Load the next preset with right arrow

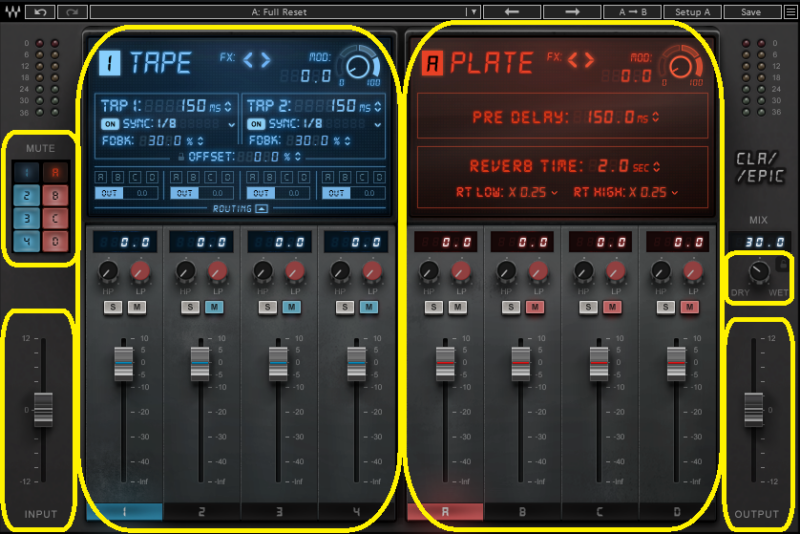click(x=574, y=12)
